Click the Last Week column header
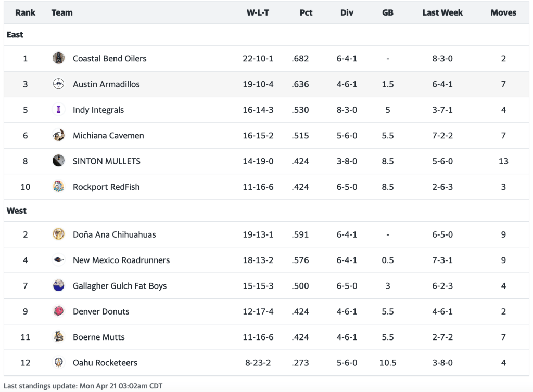Image resolution: width=533 pixels, height=392 pixels. (442, 12)
